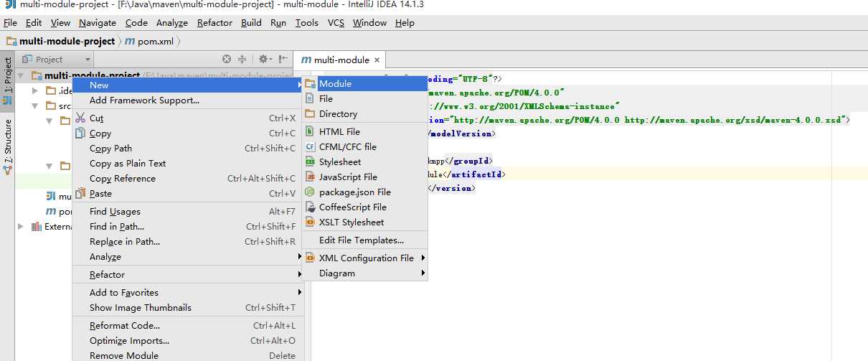Image resolution: width=868 pixels, height=361 pixels.
Task: Expand the Refactor submenu arrow in context menu
Action: pos(300,274)
